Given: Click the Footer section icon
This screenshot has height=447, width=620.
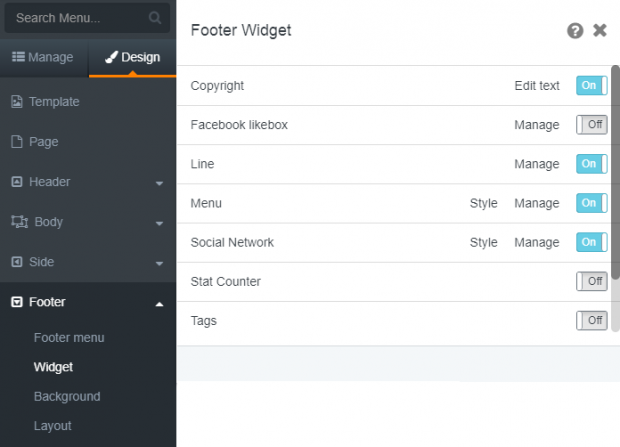Looking at the screenshot, I should (x=17, y=302).
